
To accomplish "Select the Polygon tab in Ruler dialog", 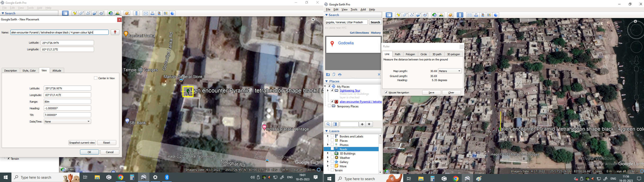I will tap(410, 54).
